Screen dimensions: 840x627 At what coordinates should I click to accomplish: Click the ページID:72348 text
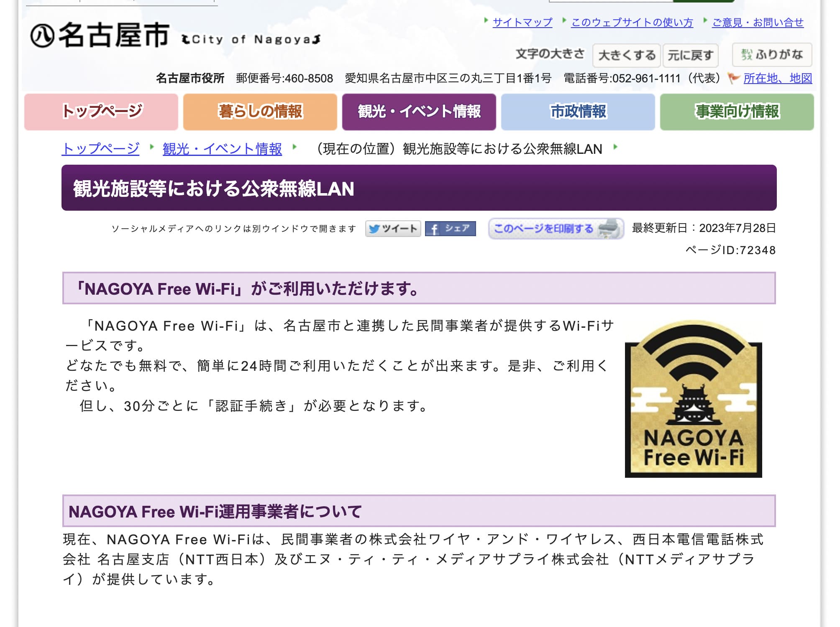731,250
